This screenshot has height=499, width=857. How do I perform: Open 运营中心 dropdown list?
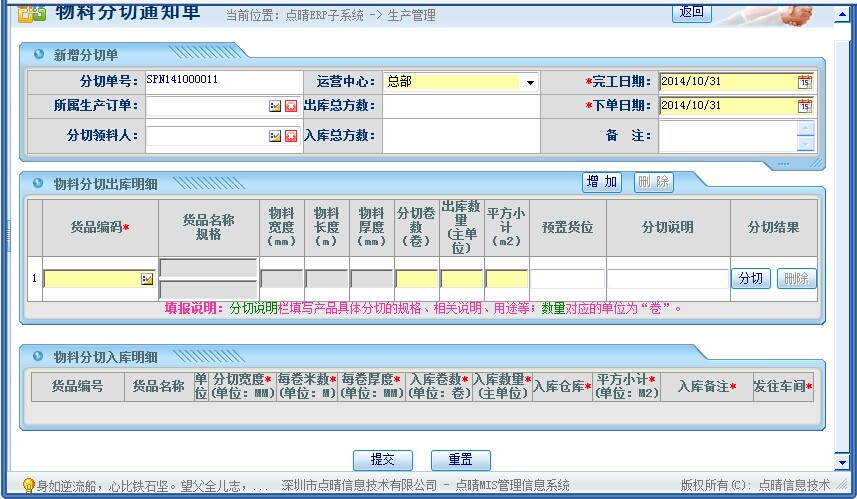[530, 83]
